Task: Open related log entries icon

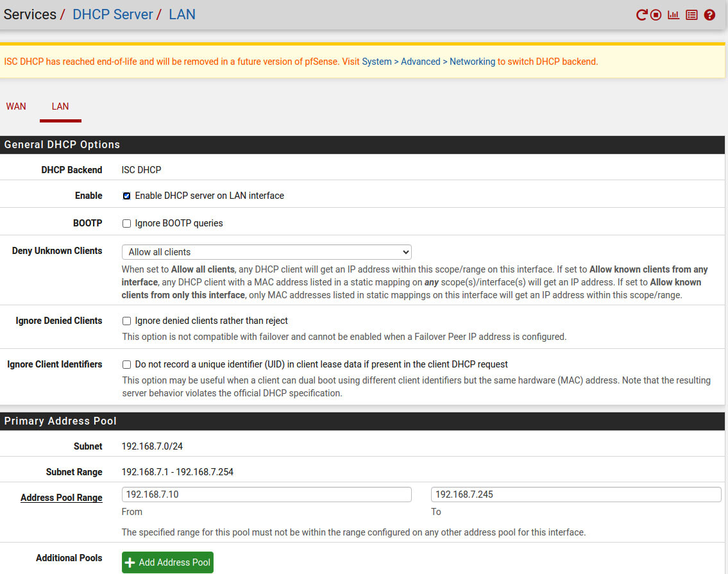Action: click(691, 15)
